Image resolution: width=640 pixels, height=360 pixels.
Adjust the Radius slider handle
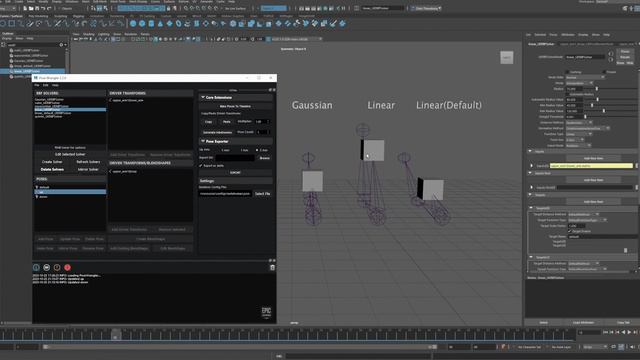point(597,89)
